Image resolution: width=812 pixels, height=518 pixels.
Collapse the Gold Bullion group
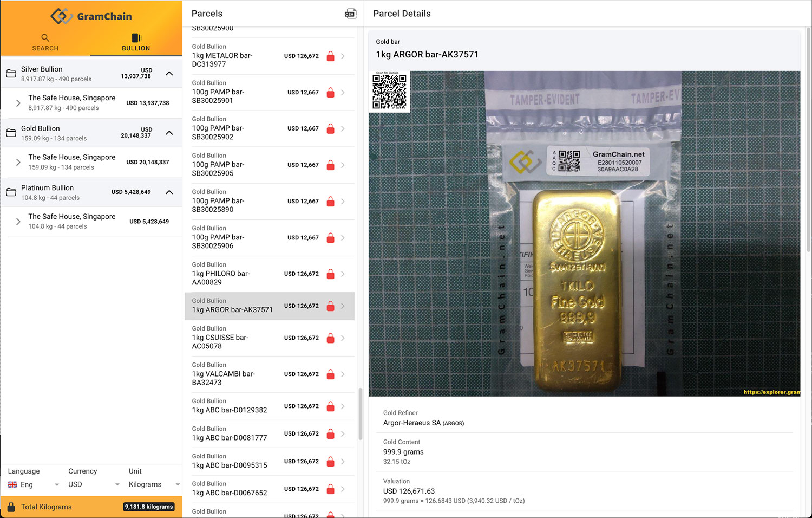169,133
